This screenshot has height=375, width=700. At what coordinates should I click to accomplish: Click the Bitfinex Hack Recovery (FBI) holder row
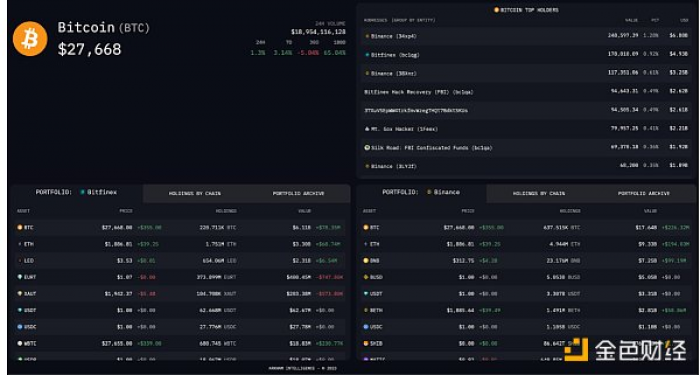[x=526, y=92]
